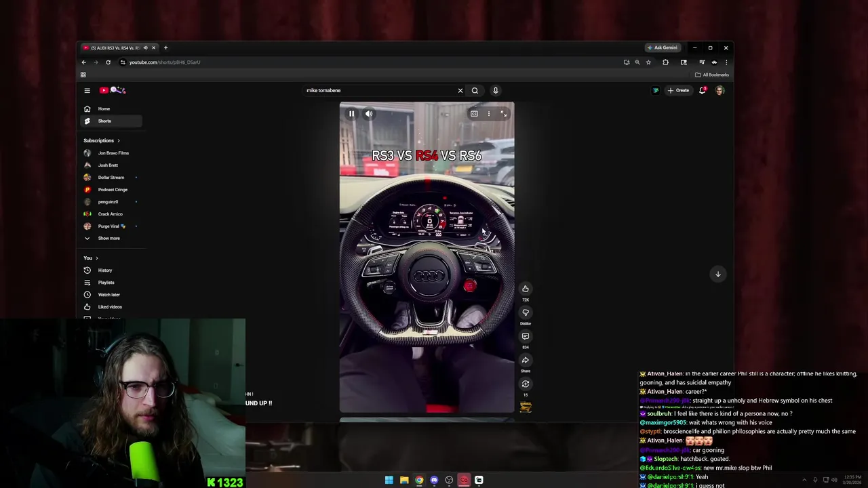Viewport: 868px width, 488px height.
Task: Dislike the Short with the thumbs-down
Action: (526, 312)
